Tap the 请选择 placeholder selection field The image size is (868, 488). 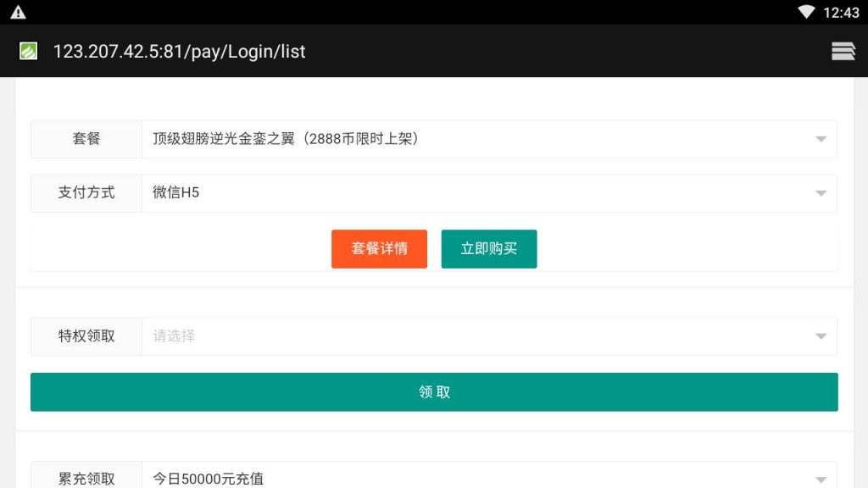point(339,336)
